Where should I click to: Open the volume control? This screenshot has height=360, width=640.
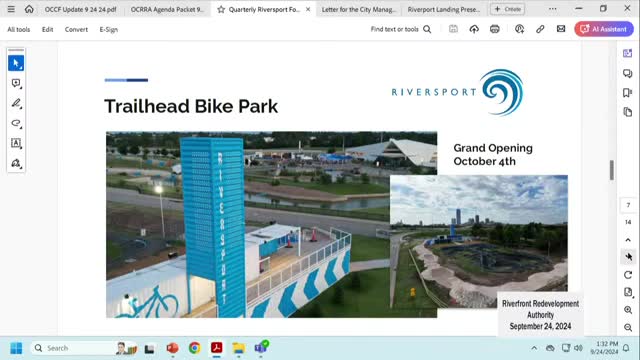pyautogui.click(x=578, y=348)
